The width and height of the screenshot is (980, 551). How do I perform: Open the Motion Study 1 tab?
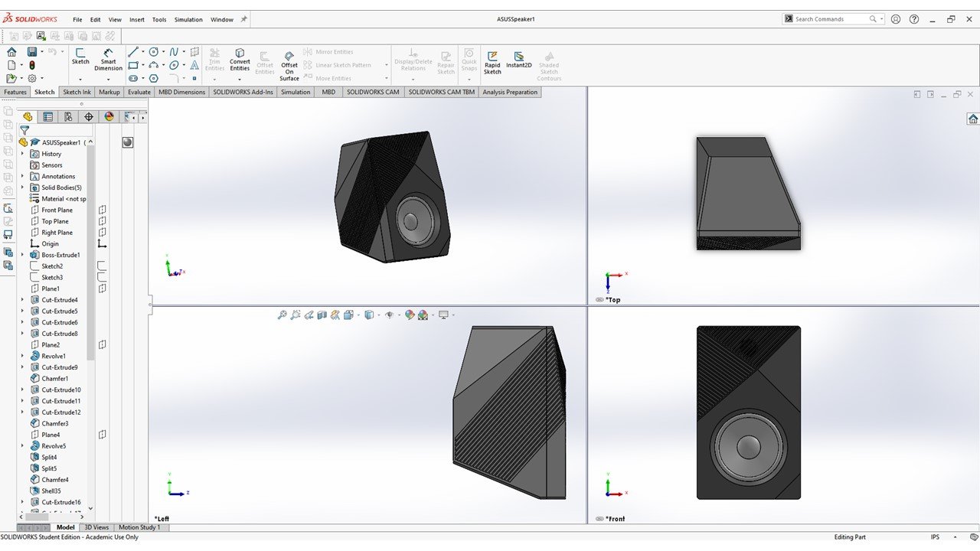[x=139, y=527]
